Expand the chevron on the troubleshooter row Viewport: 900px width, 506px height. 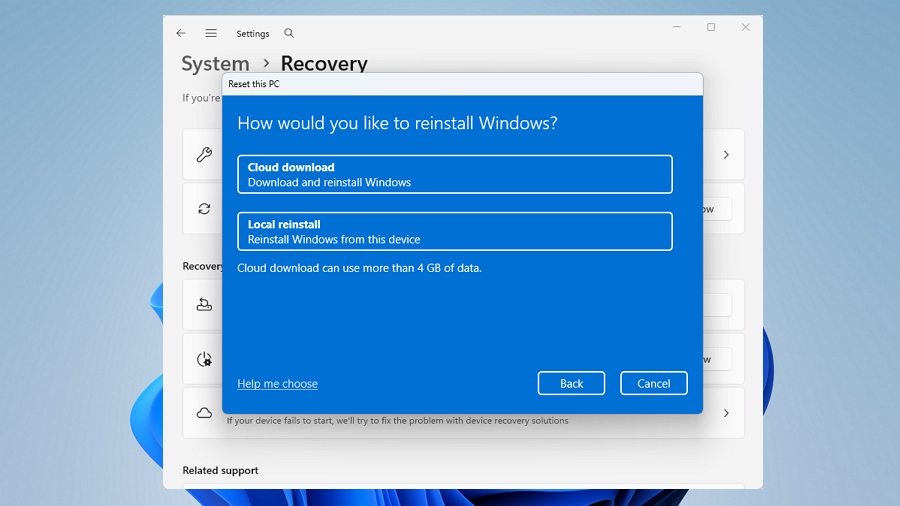point(726,155)
